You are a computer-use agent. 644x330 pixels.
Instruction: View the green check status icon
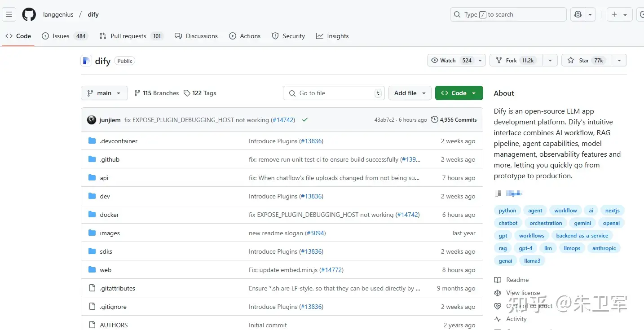[x=305, y=120]
